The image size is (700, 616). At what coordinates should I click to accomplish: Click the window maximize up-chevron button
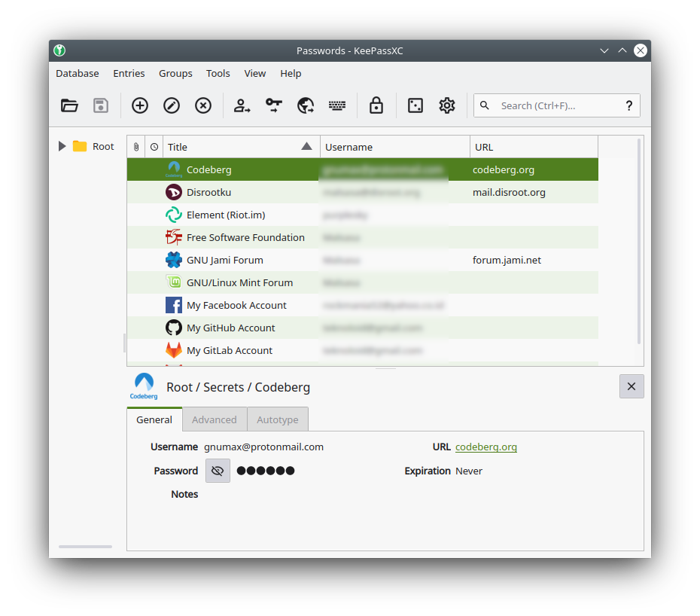(x=622, y=50)
